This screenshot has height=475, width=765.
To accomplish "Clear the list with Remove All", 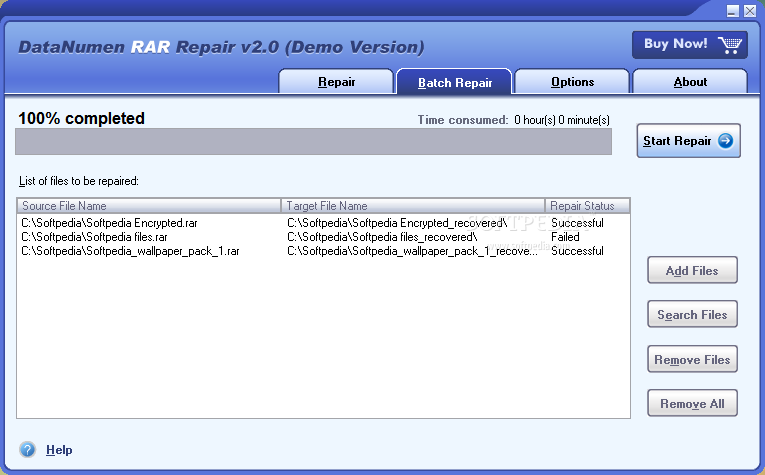I will [692, 403].
